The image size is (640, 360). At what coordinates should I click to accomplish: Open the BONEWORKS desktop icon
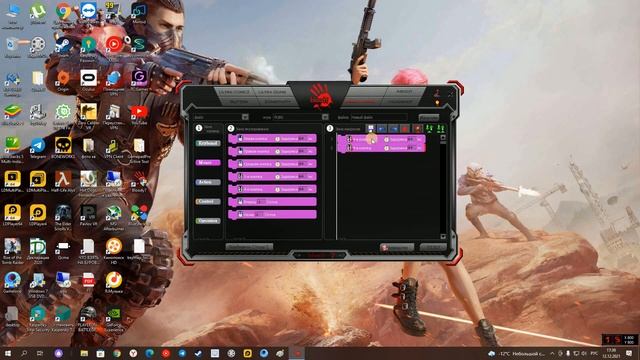(x=63, y=148)
